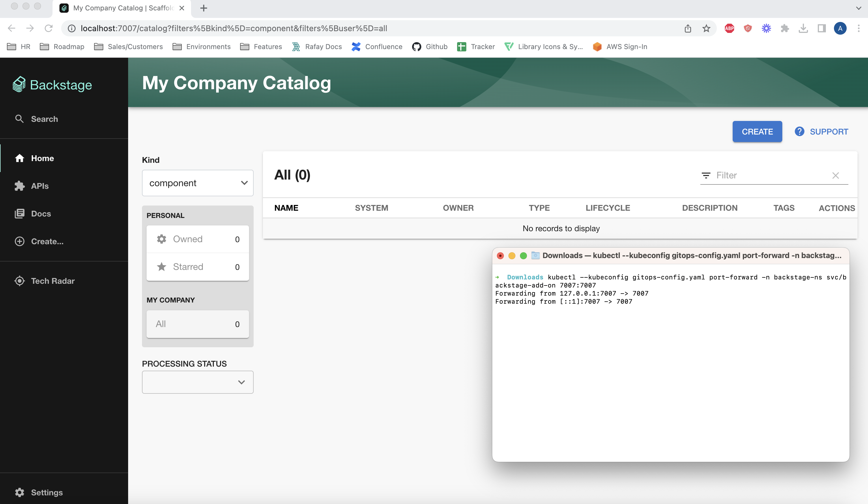Open Docs from the sidebar
The height and width of the screenshot is (504, 868).
pyautogui.click(x=41, y=214)
